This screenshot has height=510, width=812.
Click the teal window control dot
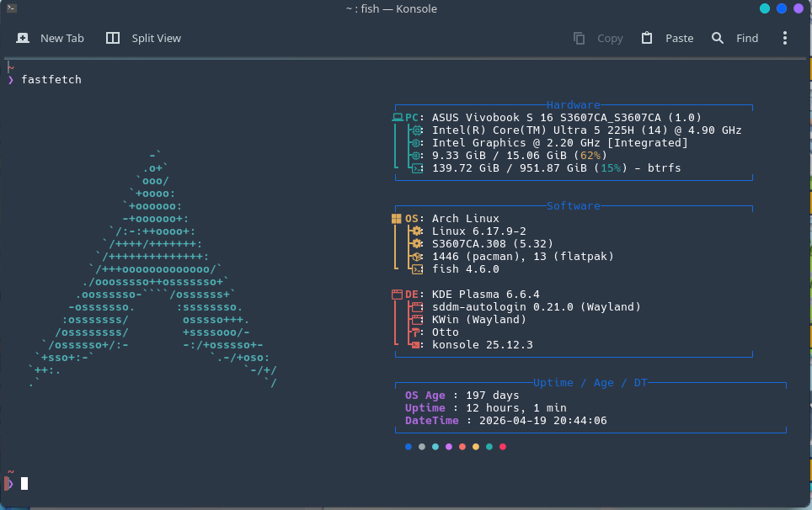pyautogui.click(x=765, y=8)
